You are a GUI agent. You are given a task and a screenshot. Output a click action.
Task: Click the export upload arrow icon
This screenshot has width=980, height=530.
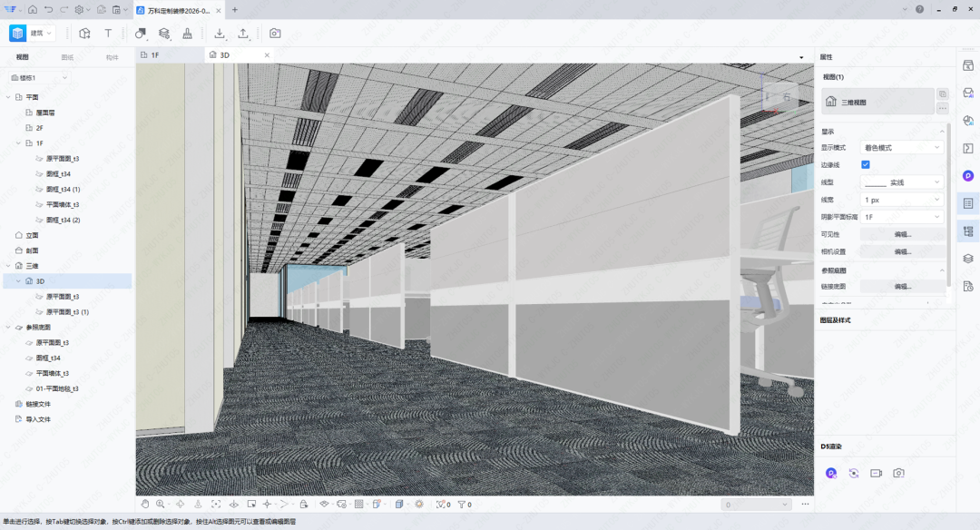(243, 34)
